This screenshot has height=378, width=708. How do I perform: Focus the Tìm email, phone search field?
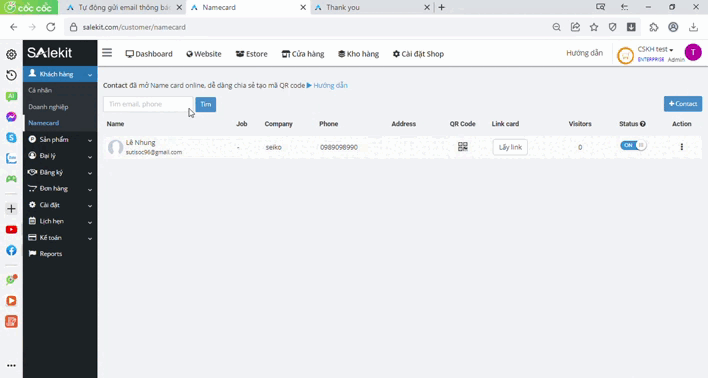148,104
